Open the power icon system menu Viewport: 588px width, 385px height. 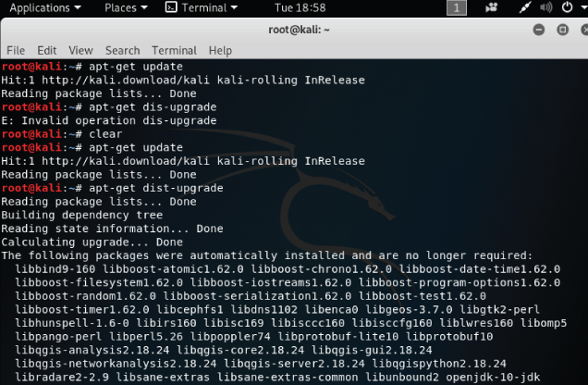(x=567, y=7)
